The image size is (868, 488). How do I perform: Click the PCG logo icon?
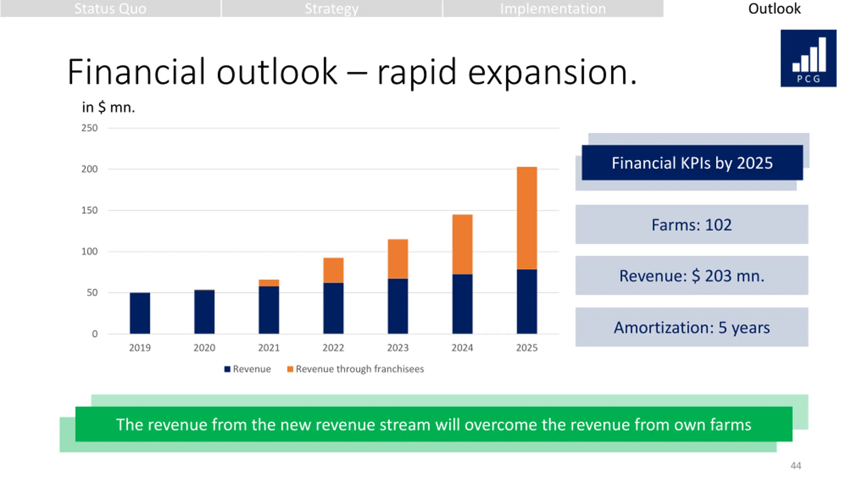(x=808, y=58)
